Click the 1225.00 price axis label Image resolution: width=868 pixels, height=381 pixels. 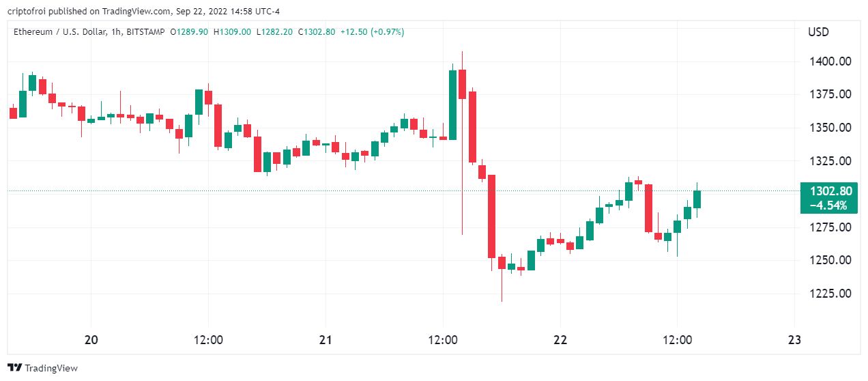tap(829, 294)
